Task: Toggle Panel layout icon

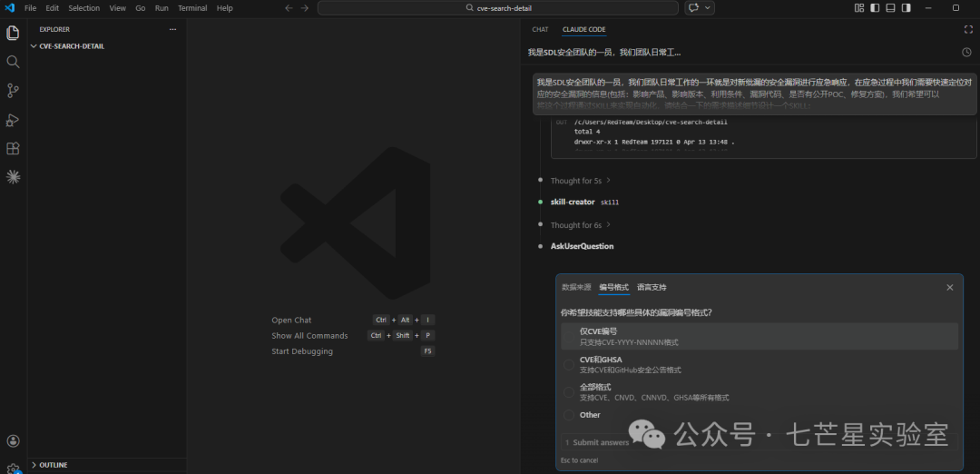Action: [x=891, y=8]
